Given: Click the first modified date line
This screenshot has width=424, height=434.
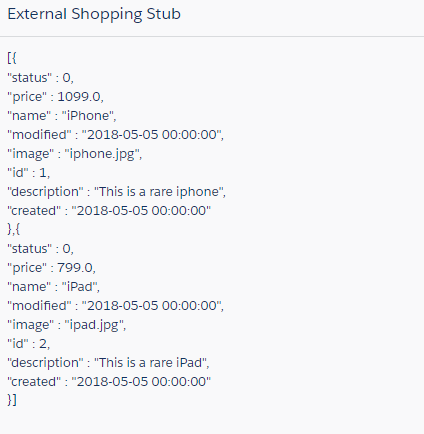Looking at the screenshot, I should point(115,135).
